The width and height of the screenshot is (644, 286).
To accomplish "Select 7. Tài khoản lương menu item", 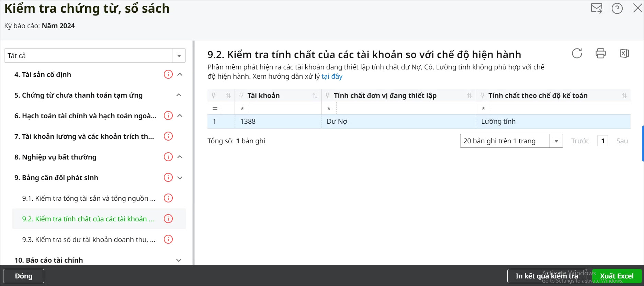I will (84, 136).
